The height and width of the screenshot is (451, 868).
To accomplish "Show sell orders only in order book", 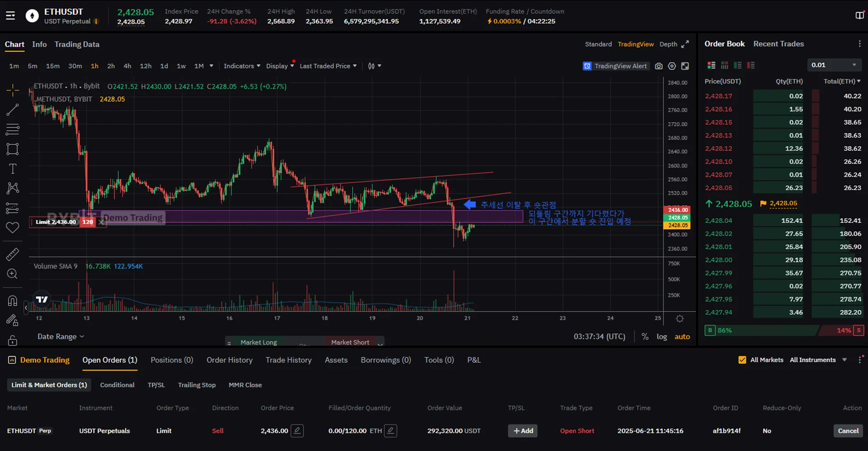I will coord(751,66).
